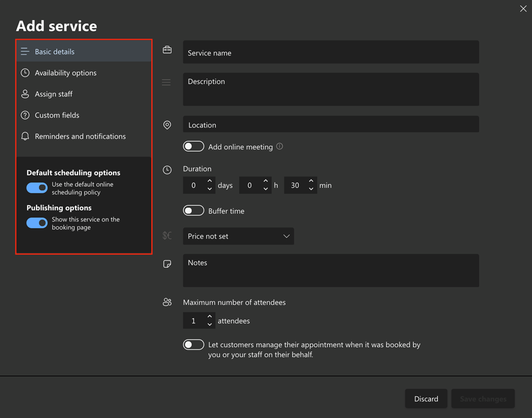Click the Assign staff person icon
The image size is (532, 418).
tap(25, 94)
